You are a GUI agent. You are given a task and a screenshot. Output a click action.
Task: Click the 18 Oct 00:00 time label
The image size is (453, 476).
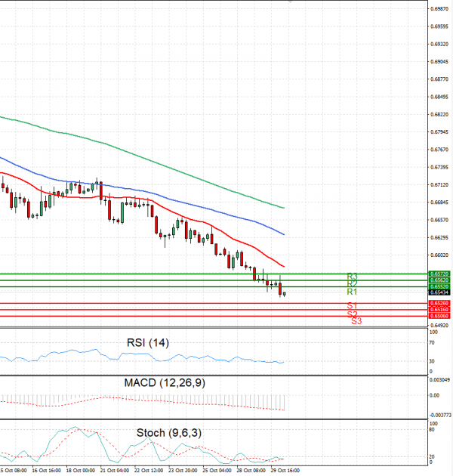[80, 470]
